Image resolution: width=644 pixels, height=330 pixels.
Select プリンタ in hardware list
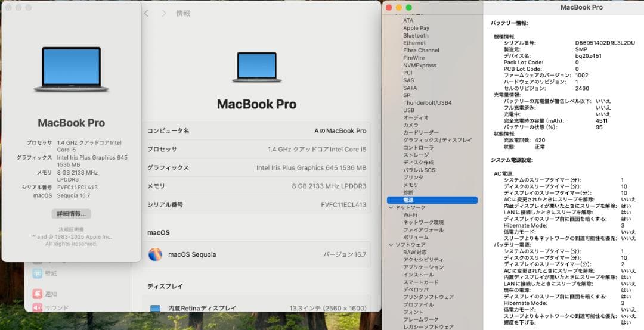(413, 178)
